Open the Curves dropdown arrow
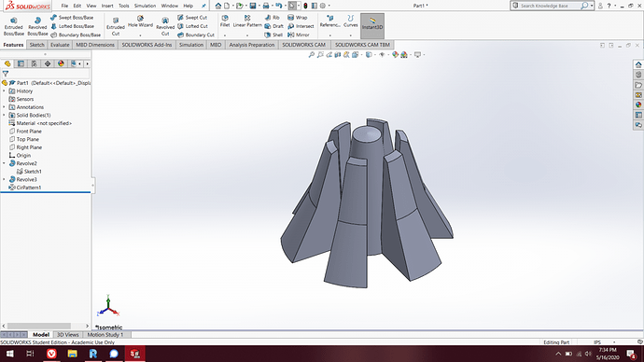Viewport: 644px width, 362px height. 350,35
